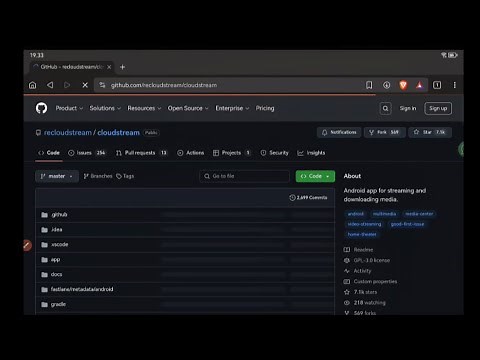Screen dimensions: 480x360
Task: Open the .idea folder
Action: pyautogui.click(x=57, y=230)
